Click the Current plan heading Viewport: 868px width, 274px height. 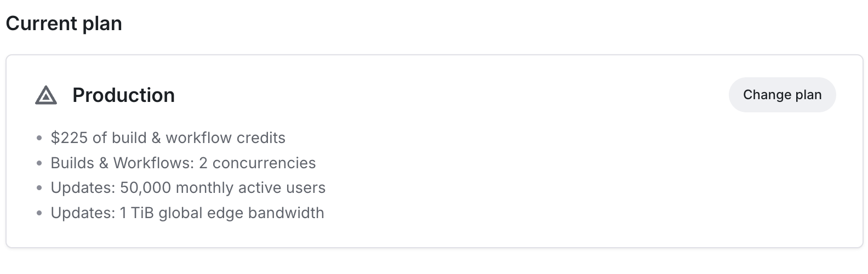[64, 24]
